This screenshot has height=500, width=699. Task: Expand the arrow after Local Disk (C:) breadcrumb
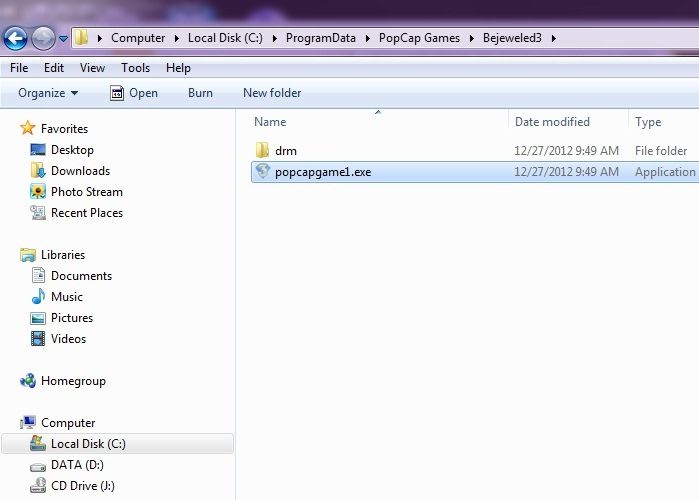click(x=275, y=38)
